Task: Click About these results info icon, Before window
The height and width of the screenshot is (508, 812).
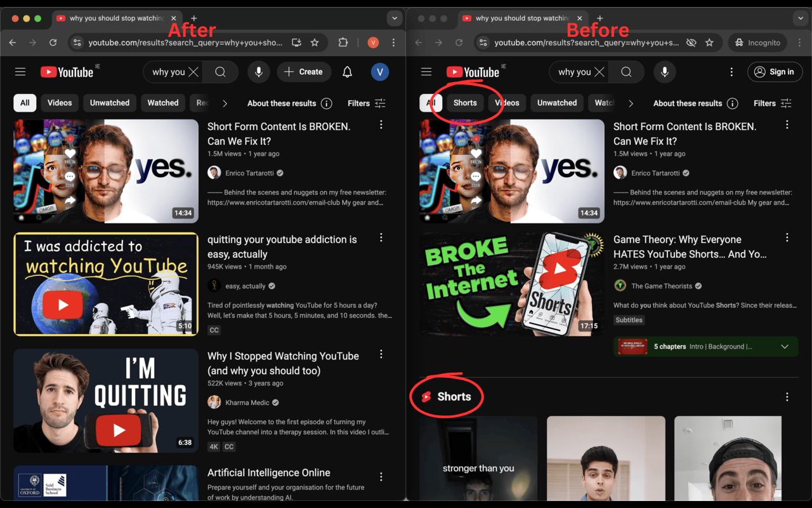Action: 733,103
